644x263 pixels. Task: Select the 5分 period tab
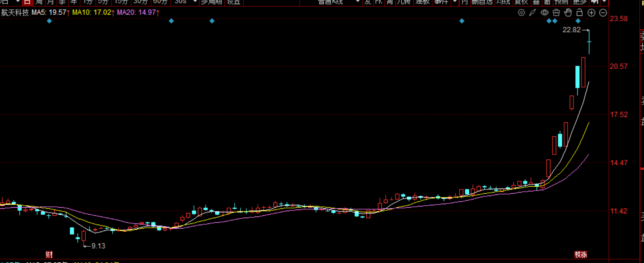(103, 2)
